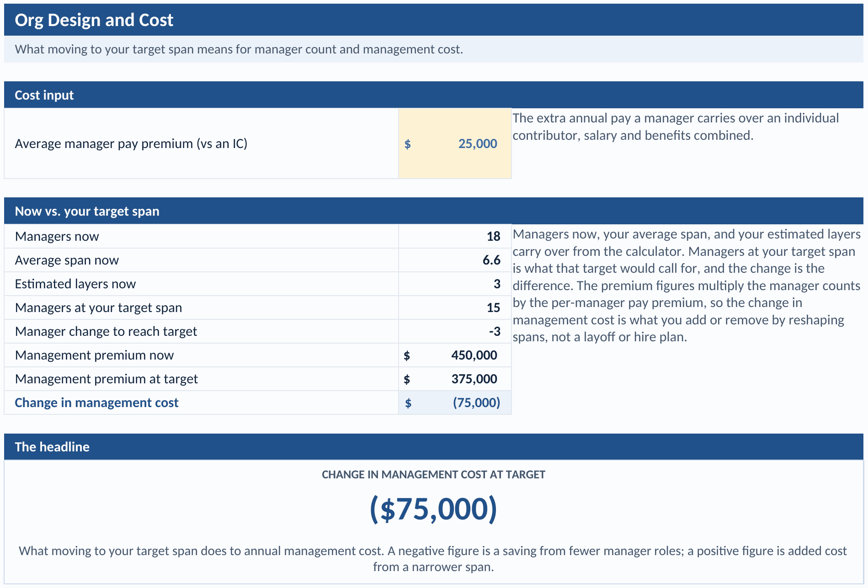Click the subtitle about moving to target span
The width and height of the screenshot is (868, 588).
239,49
